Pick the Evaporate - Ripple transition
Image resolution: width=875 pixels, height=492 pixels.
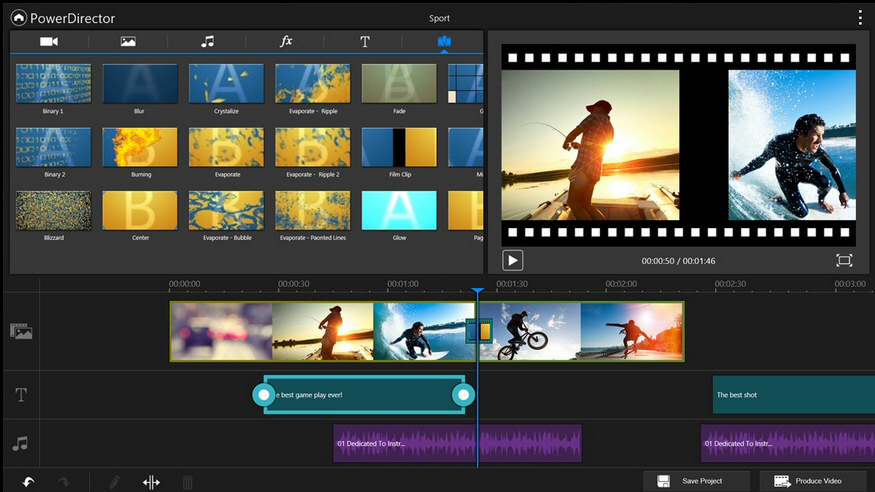(312, 84)
